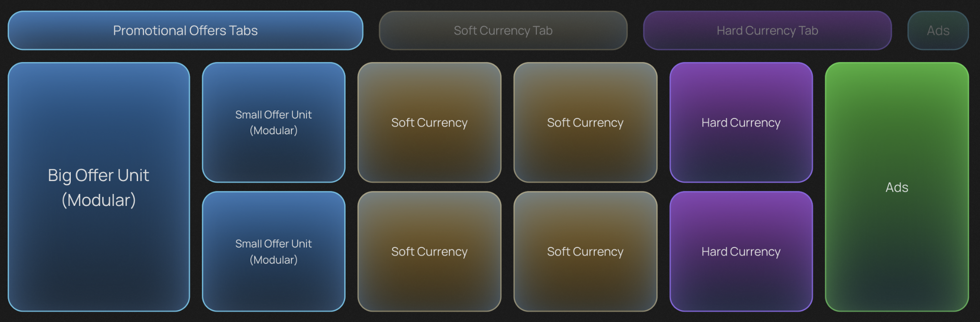Open the lower Hard Currency tile
Image resolution: width=980 pixels, height=322 pixels.
[741, 251]
